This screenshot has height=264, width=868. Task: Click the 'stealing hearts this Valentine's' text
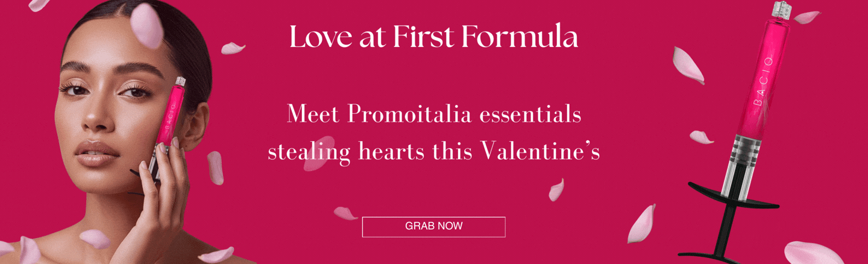click(433, 151)
